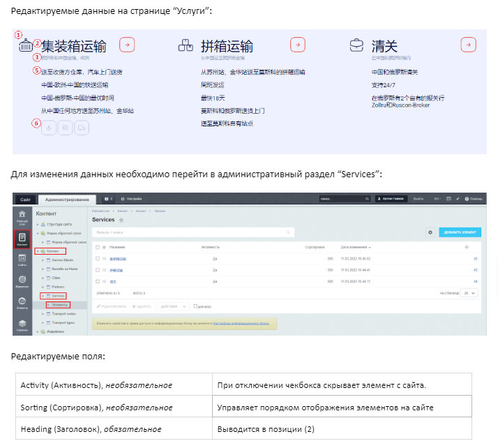Tick the select-all checkbox in table header
This screenshot has width=498, height=448.
pos(98,247)
